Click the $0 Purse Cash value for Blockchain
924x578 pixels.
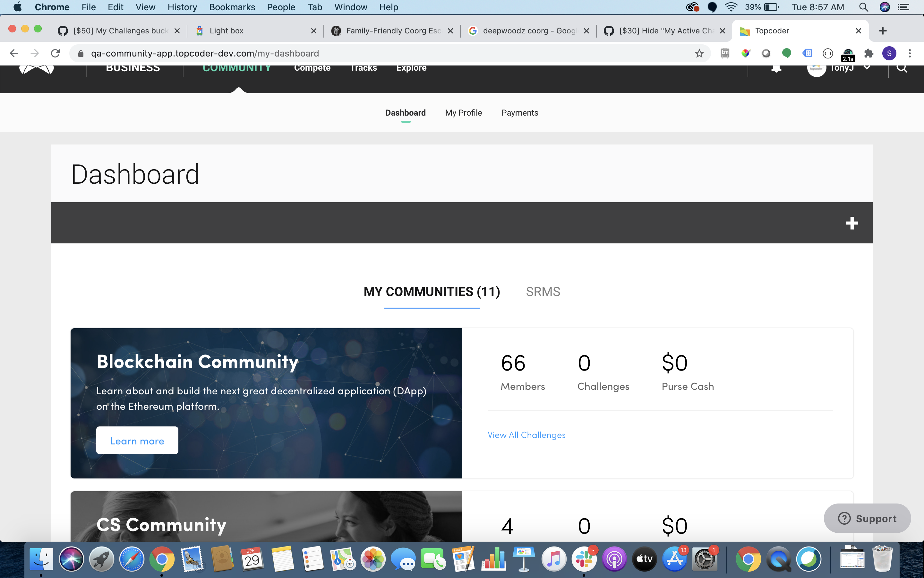tap(675, 363)
